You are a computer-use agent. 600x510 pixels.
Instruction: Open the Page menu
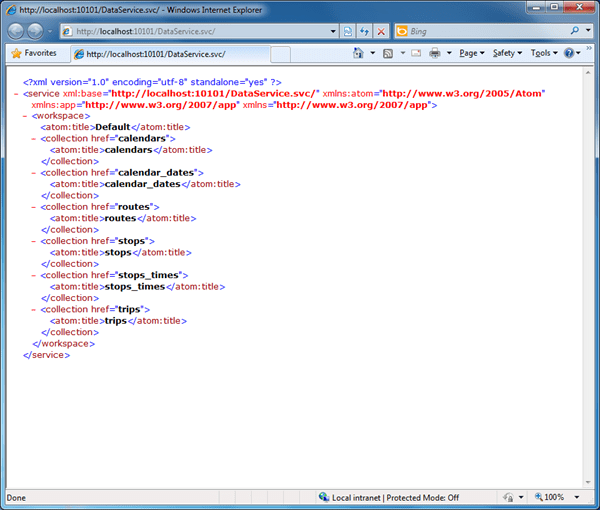click(x=470, y=53)
